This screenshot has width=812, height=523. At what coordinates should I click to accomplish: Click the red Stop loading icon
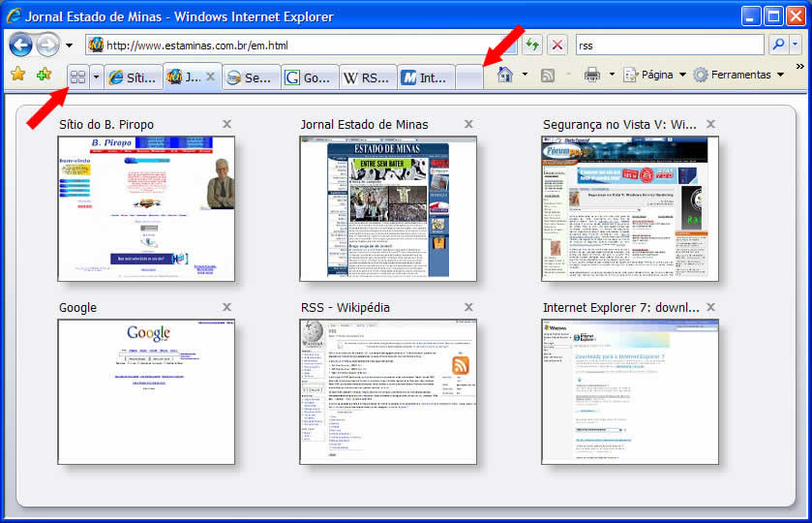(x=557, y=45)
